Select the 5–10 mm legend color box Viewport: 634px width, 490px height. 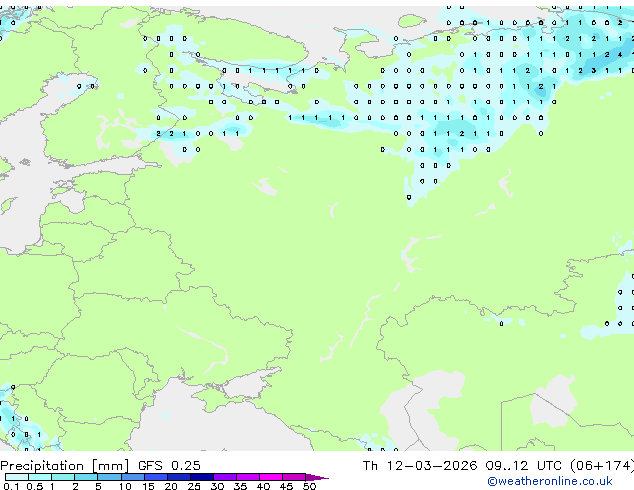click(109, 477)
